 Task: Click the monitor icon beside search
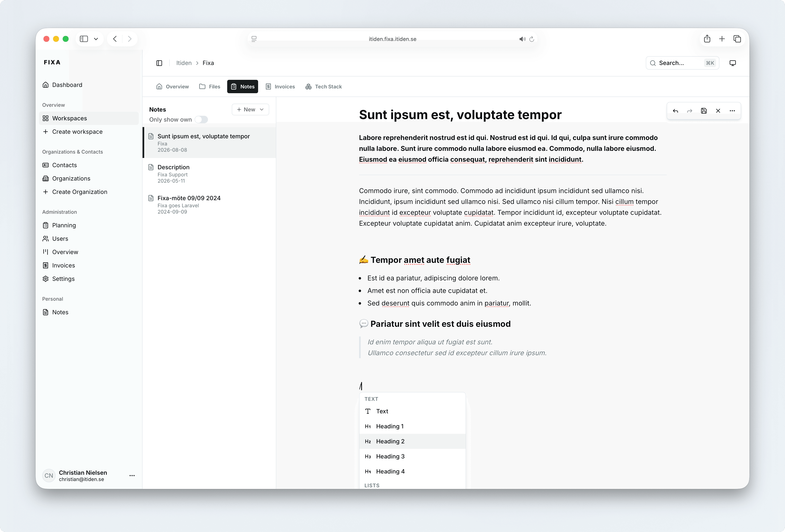733,63
